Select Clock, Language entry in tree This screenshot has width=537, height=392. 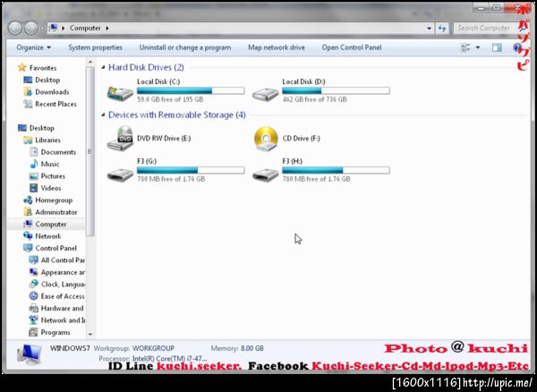pyautogui.click(x=63, y=285)
